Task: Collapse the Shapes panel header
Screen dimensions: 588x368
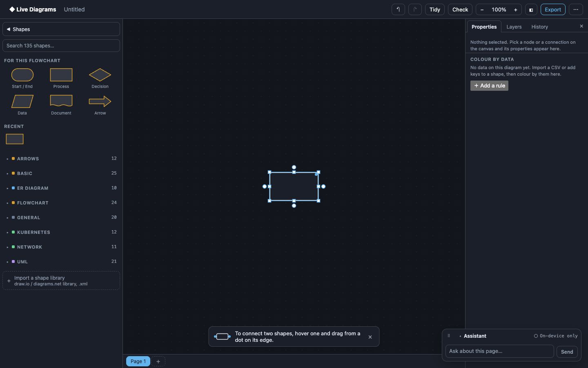Action: click(x=61, y=29)
